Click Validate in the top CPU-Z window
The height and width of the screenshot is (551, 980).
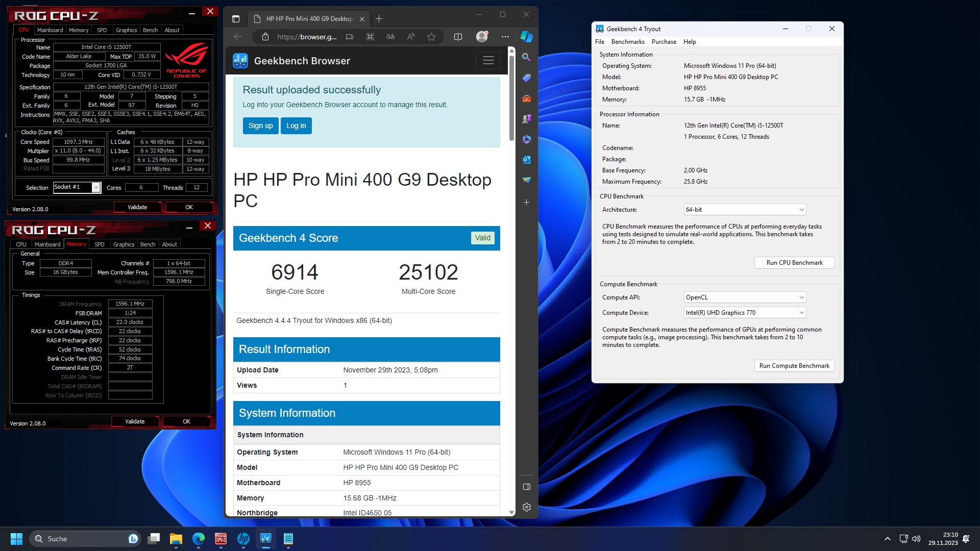coord(137,207)
